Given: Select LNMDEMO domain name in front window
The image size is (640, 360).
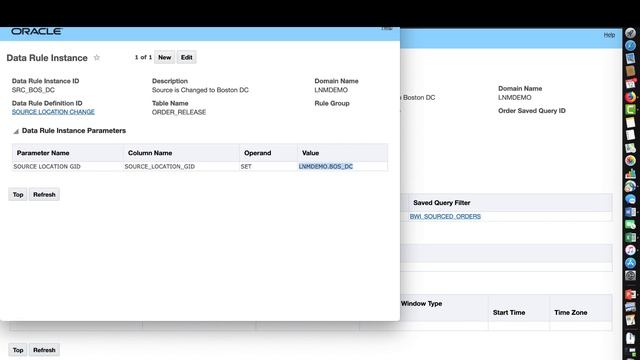Looking at the screenshot, I should click(x=331, y=90).
